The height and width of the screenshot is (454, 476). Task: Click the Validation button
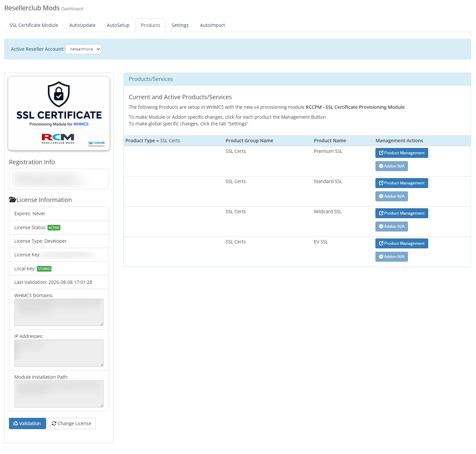(28, 423)
